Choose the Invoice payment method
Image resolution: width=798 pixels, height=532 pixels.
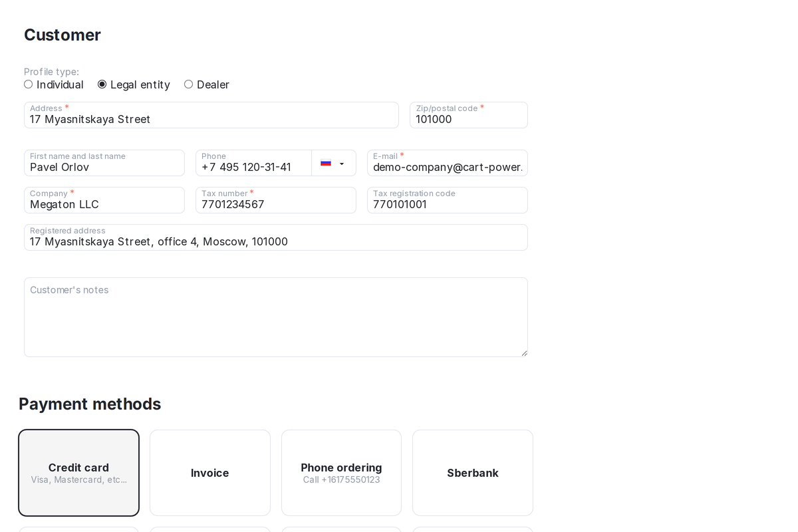pos(210,473)
